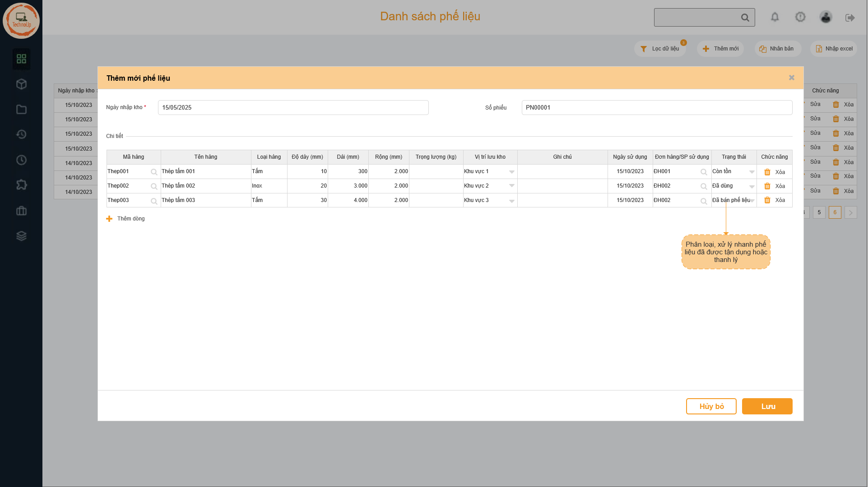
Task: Click the plus icon to Thêm dòng
Action: coord(109,219)
